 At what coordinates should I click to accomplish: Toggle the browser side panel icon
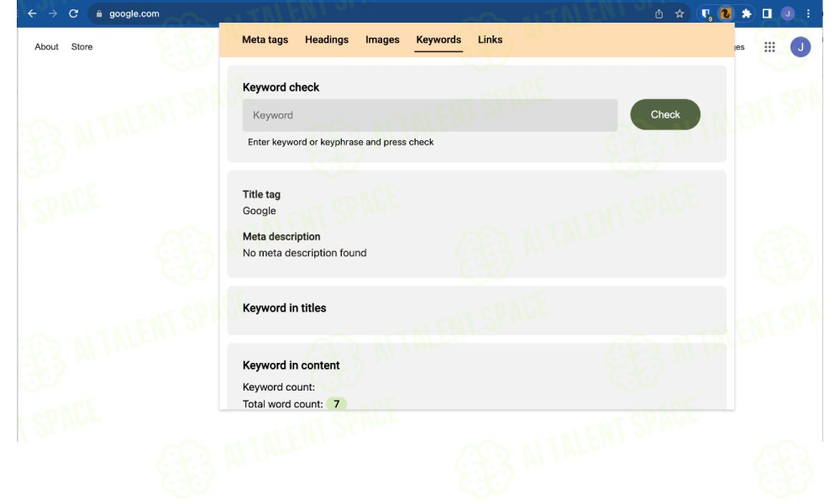[x=767, y=14]
